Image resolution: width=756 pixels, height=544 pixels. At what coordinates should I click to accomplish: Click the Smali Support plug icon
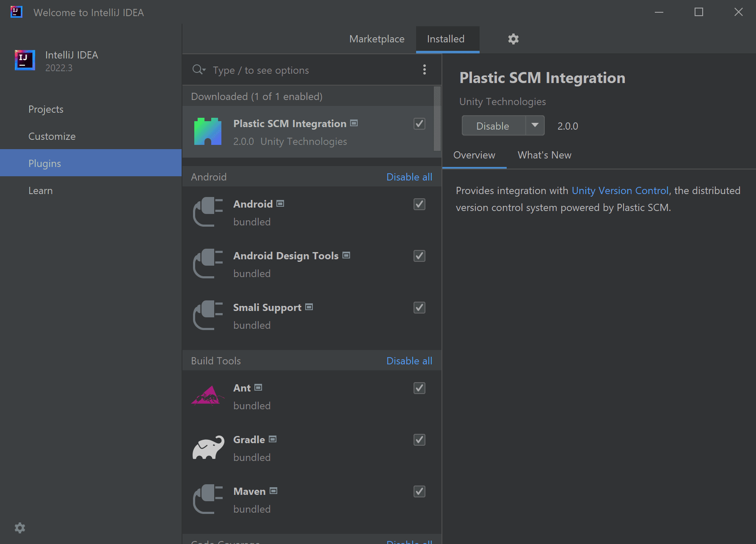[208, 315]
